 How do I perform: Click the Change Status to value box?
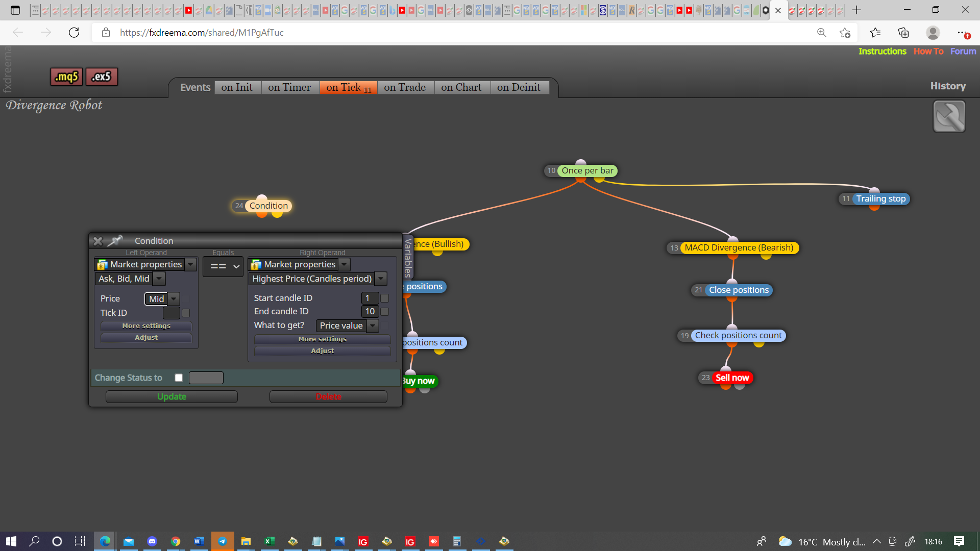pyautogui.click(x=206, y=378)
